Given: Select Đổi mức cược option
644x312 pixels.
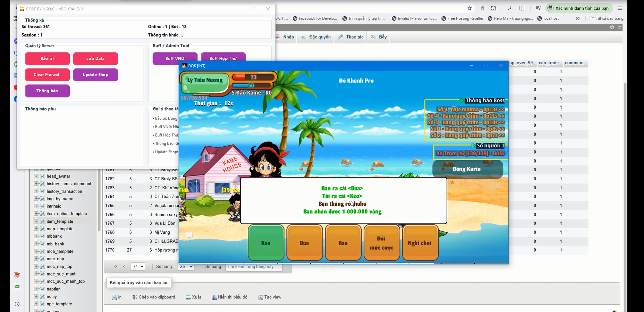Looking at the screenshot, I should 381,243.
